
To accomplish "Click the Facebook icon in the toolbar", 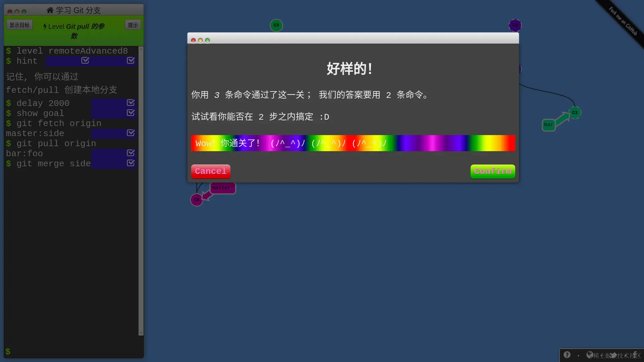I will [635, 355].
